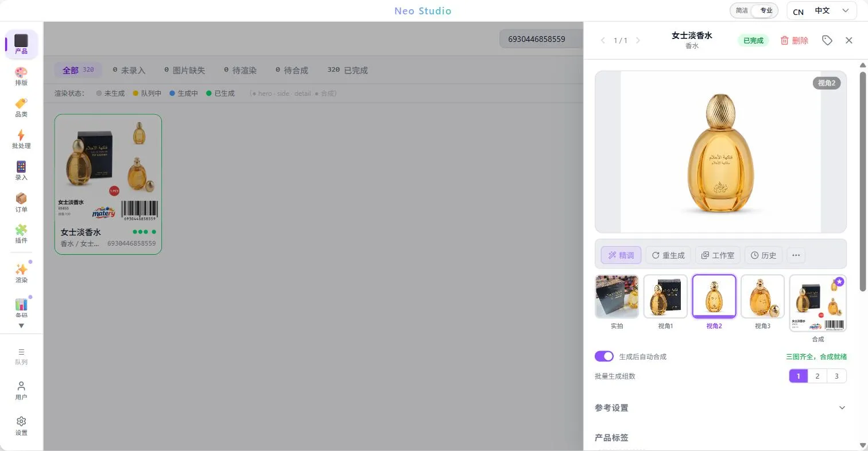Open the 录入 entry keypad icon
This screenshot has width=868, height=451.
click(x=21, y=171)
